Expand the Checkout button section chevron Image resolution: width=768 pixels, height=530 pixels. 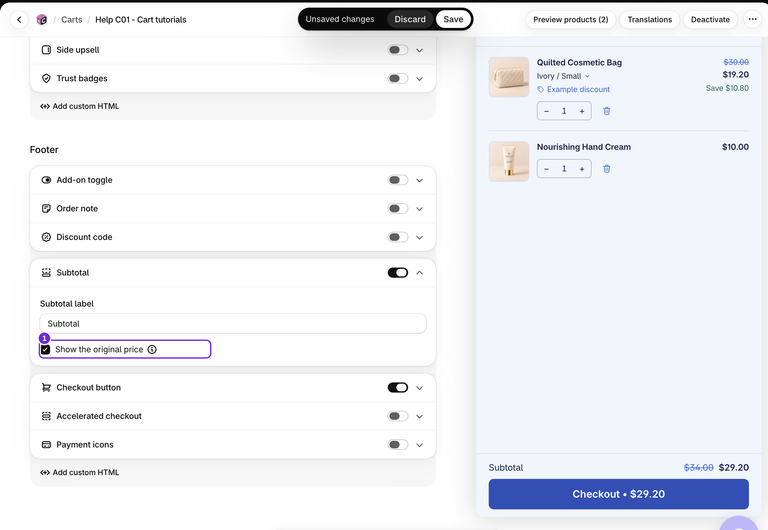coord(420,387)
